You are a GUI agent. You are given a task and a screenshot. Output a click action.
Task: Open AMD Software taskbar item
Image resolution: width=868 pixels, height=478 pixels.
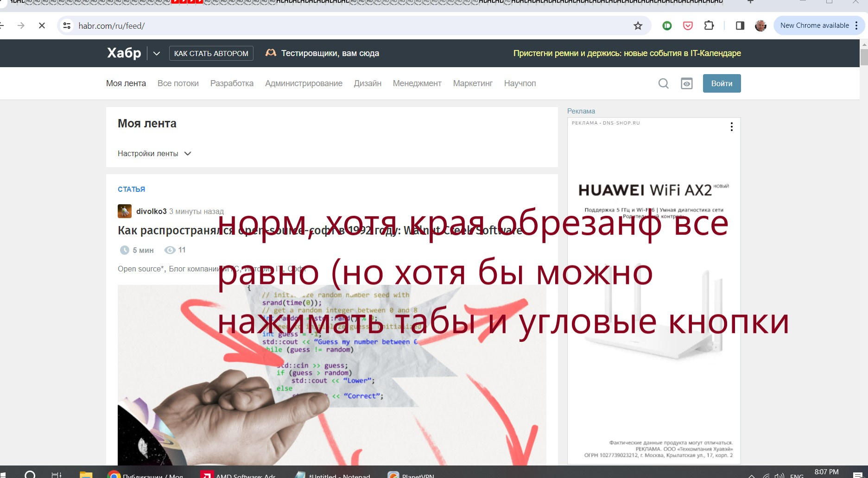coord(239,475)
